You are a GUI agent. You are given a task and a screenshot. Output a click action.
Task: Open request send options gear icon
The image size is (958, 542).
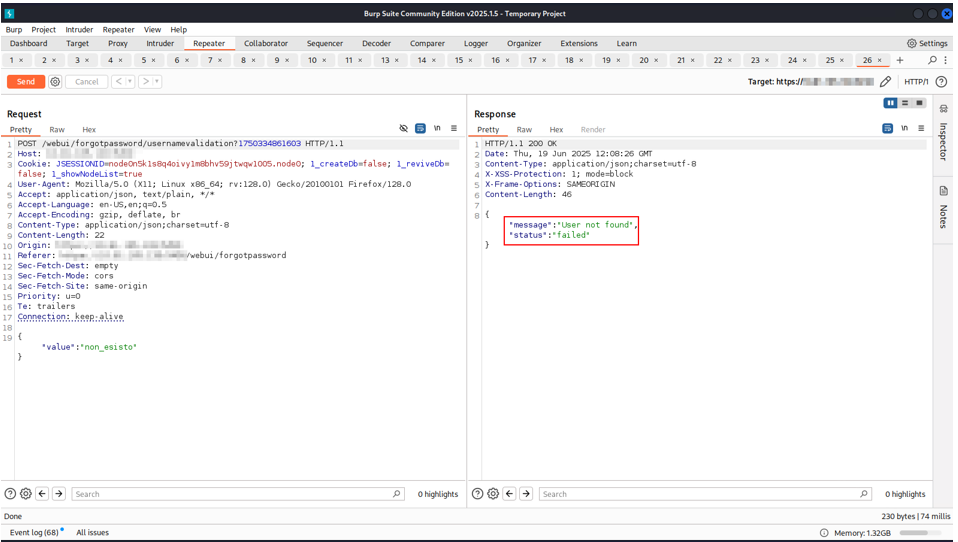[55, 82]
